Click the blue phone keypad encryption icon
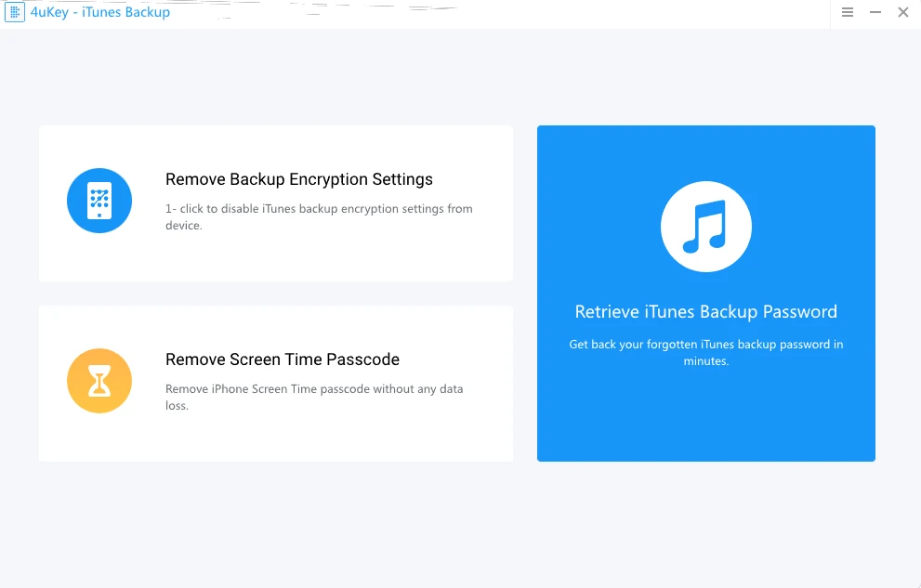Screen dimensions: 921x588 [x=99, y=201]
